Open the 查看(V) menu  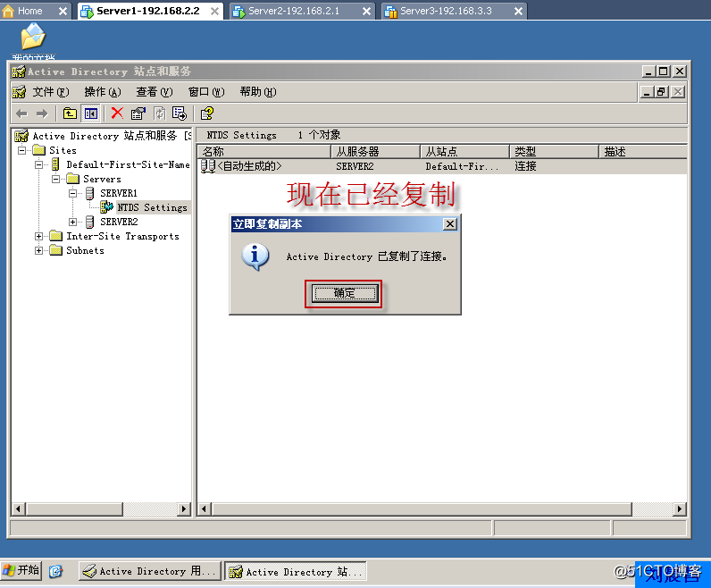(155, 92)
